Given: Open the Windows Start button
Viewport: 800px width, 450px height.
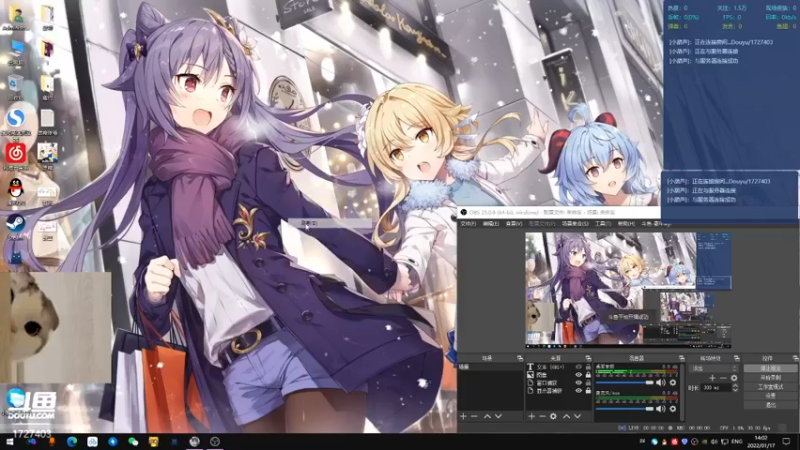Looking at the screenshot, I should point(9,441).
